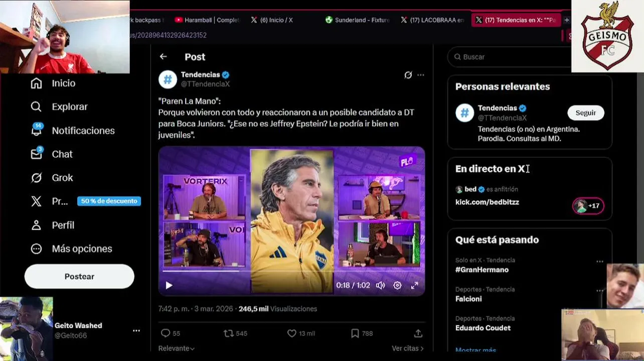Click the Buscar search field
This screenshot has height=361, width=644.
509,57
